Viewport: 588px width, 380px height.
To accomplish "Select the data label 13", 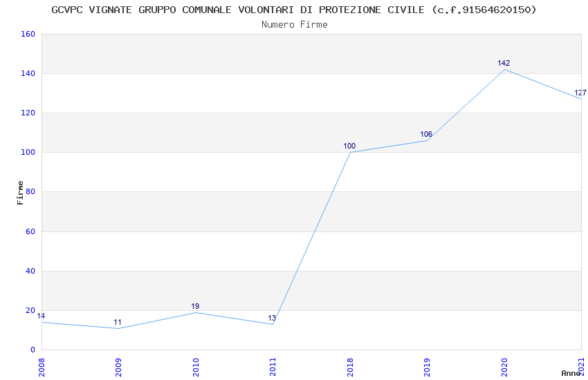I will click(272, 319).
